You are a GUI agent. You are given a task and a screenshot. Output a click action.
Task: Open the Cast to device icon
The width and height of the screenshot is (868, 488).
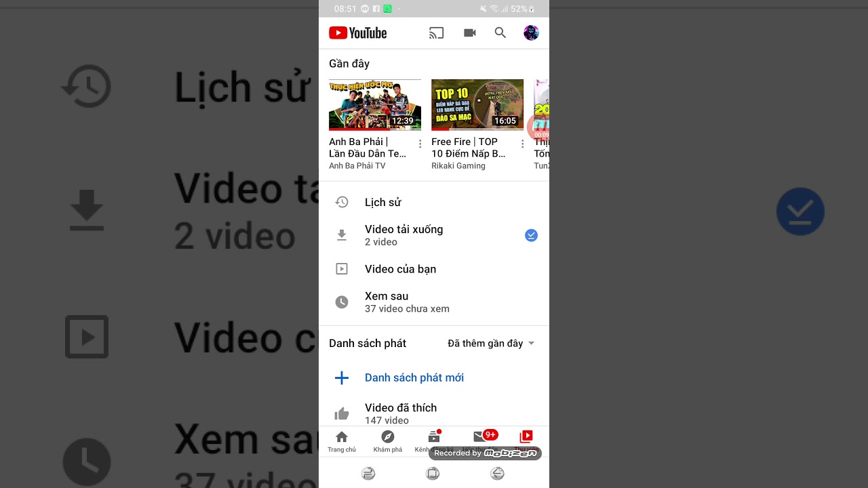[x=436, y=33]
